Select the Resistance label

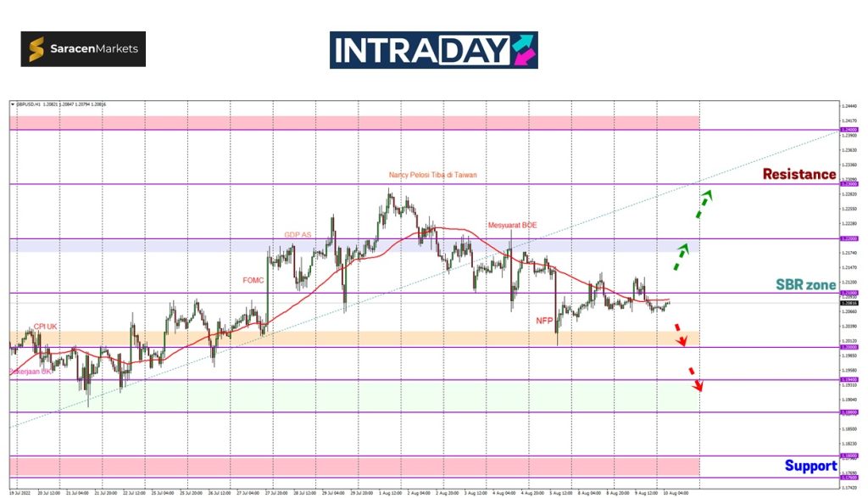pos(798,174)
